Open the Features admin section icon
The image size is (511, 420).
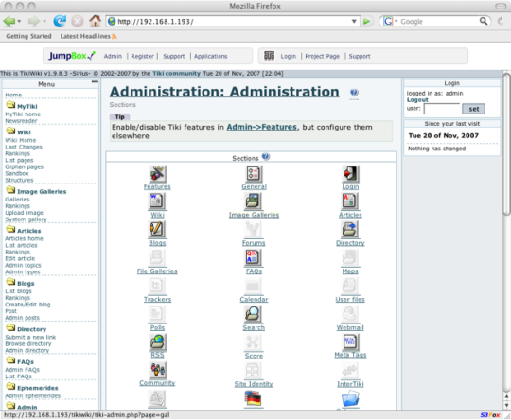[157, 174]
